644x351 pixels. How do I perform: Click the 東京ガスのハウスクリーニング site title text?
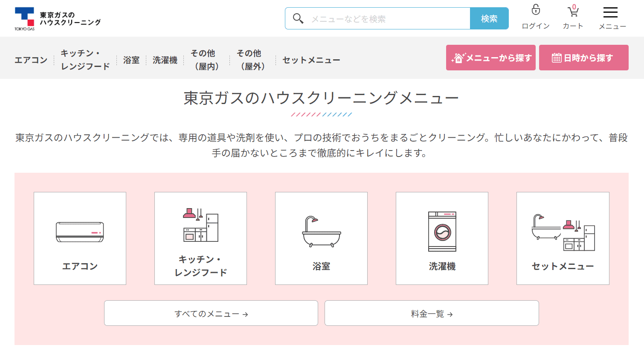coord(70,18)
